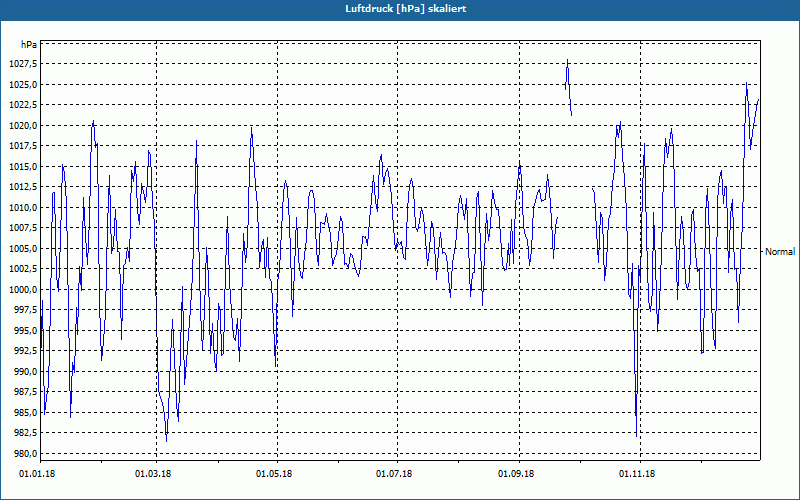Click the 1002,5 axis value
The width and height of the screenshot is (800, 500).
pos(22,269)
